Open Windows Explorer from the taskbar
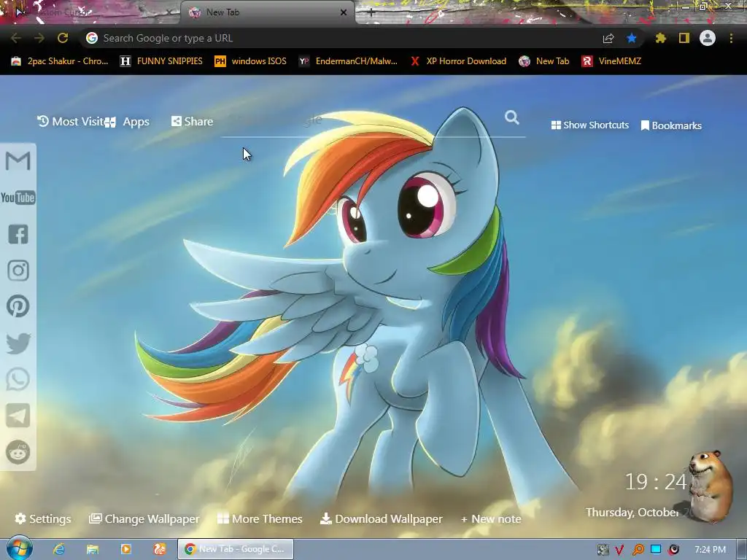Image resolution: width=747 pixels, height=560 pixels. tap(93, 549)
